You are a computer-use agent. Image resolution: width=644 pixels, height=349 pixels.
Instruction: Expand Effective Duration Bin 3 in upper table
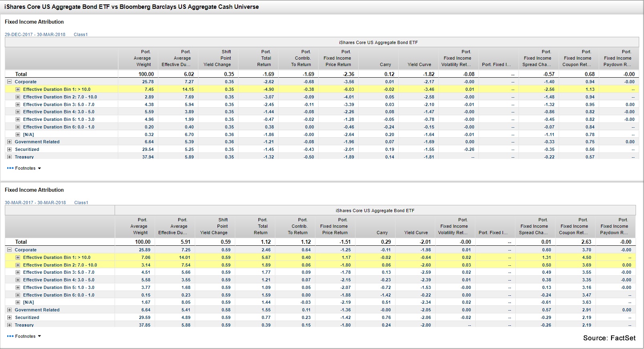click(18, 104)
